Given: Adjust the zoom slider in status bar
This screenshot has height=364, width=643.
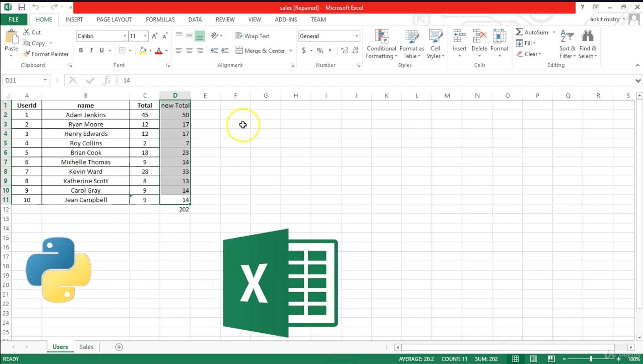Looking at the screenshot, I should coord(591,359).
